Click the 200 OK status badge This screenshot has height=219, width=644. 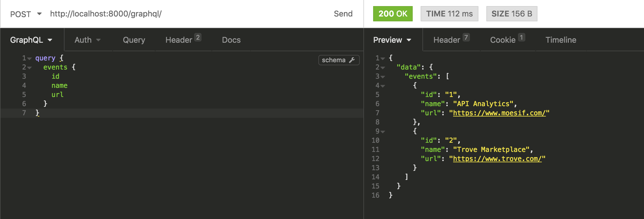tap(393, 14)
